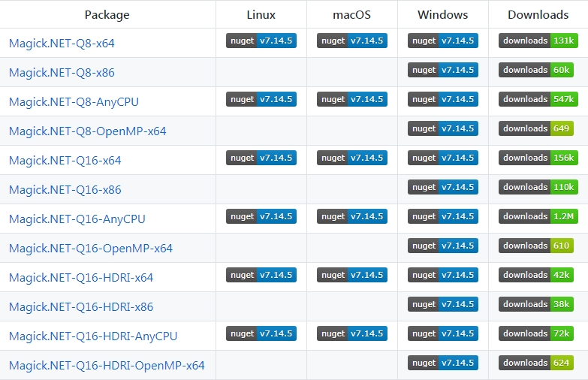588x380 pixels.
Task: Click Windows nuget badge for Magick.NET-Q16-OpenMP-x64
Action: click(443, 246)
